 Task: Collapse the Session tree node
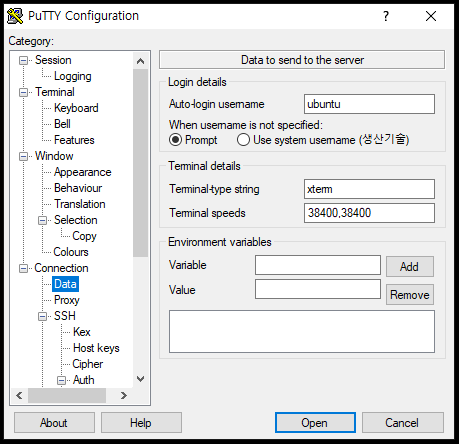23,60
